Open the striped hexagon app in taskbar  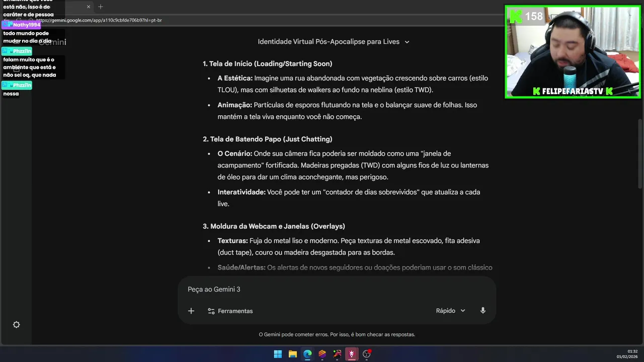(x=322, y=354)
